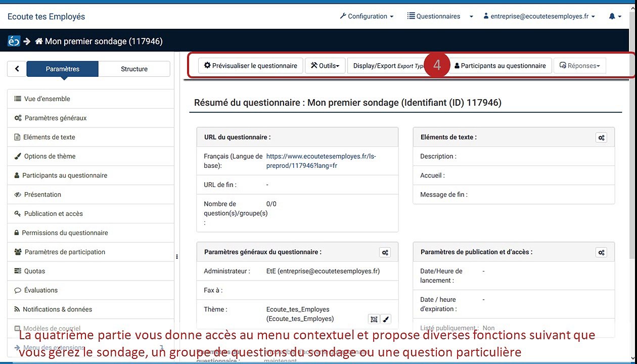637x364 pixels.
Task: Click the 'Date / heure d'expiration :' label
Action: (x=438, y=304)
